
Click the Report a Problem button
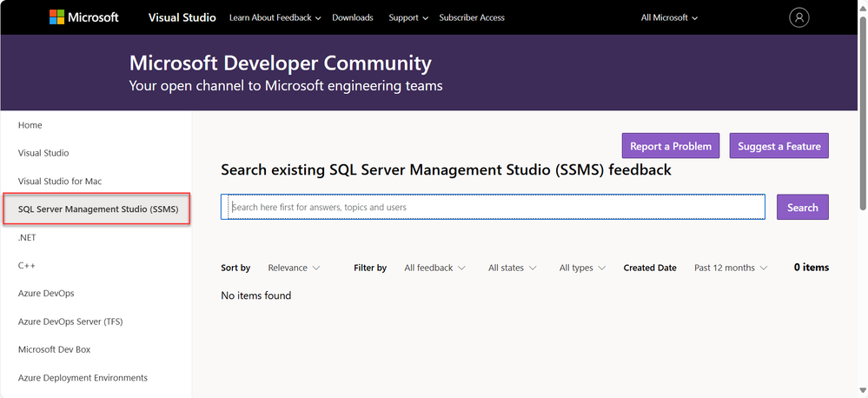click(x=671, y=146)
